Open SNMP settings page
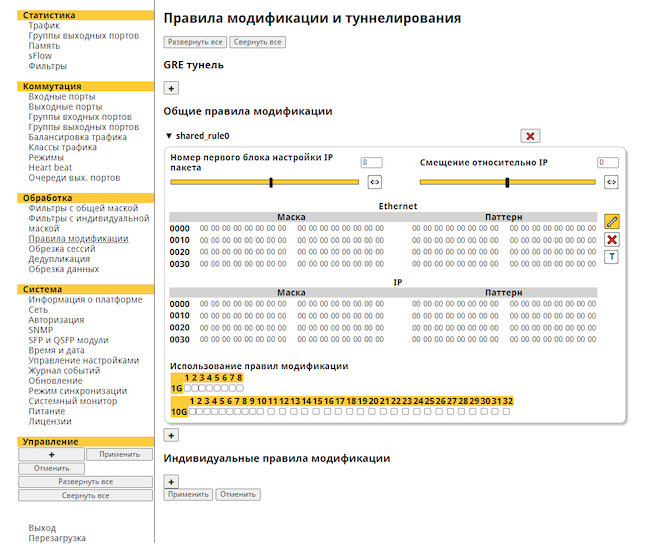650x559 pixels. [x=41, y=330]
